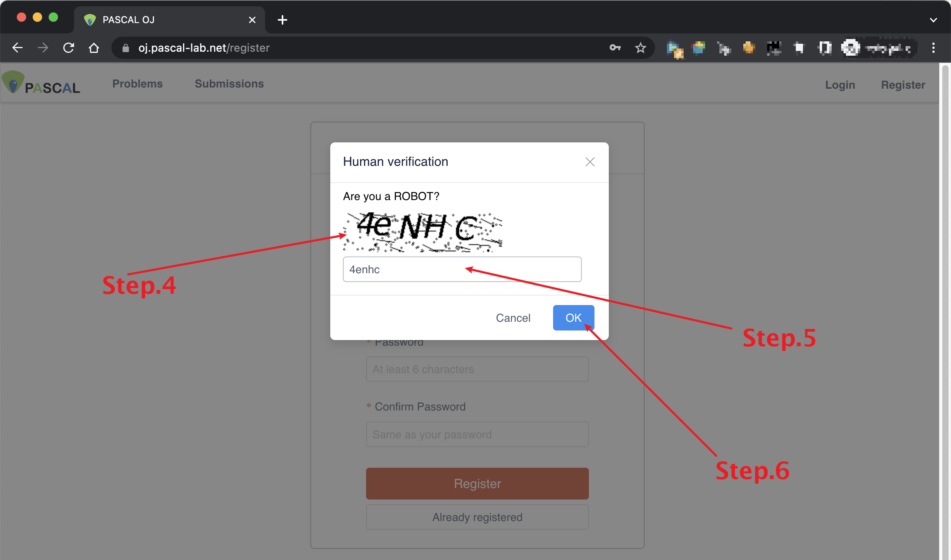Click the Submissions menu item
Image resolution: width=951 pixels, height=560 pixels.
click(230, 84)
